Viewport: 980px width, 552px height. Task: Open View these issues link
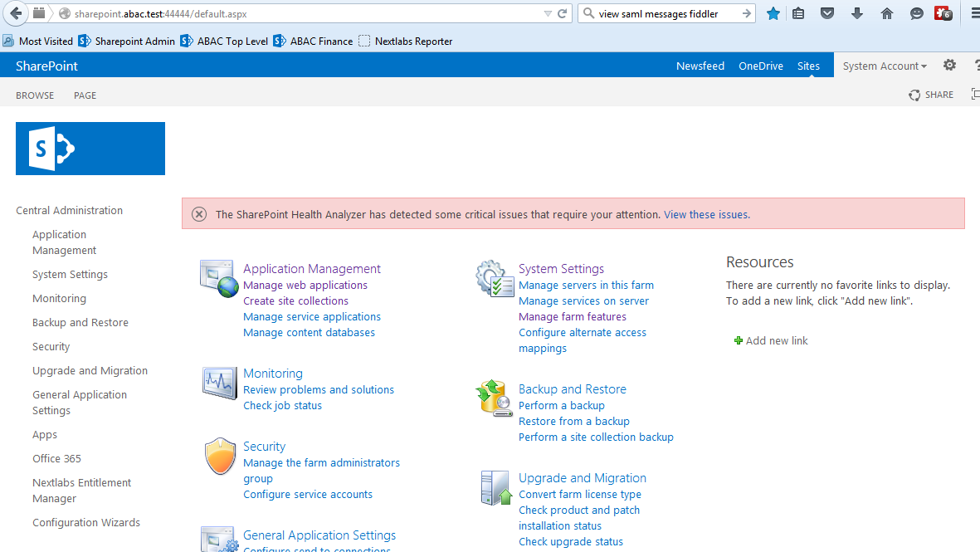(707, 214)
